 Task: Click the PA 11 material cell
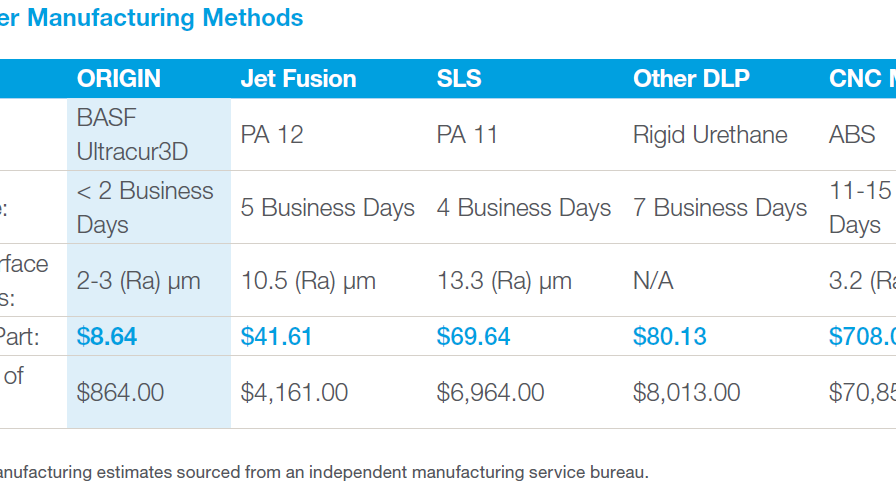tap(468, 135)
